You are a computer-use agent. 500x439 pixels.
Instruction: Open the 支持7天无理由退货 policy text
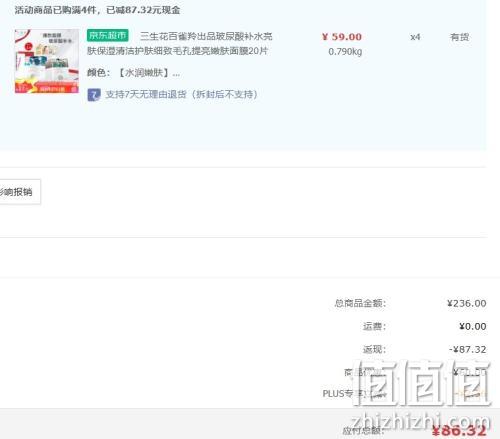[181, 94]
